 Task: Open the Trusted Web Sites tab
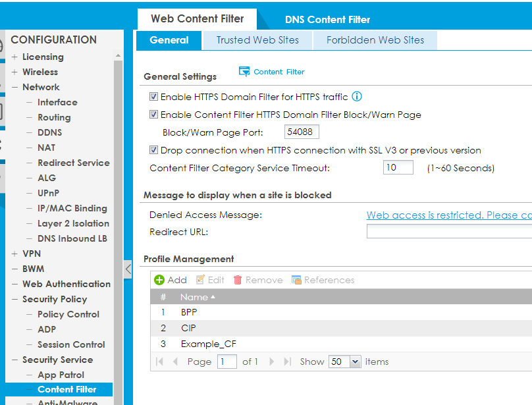tap(257, 40)
